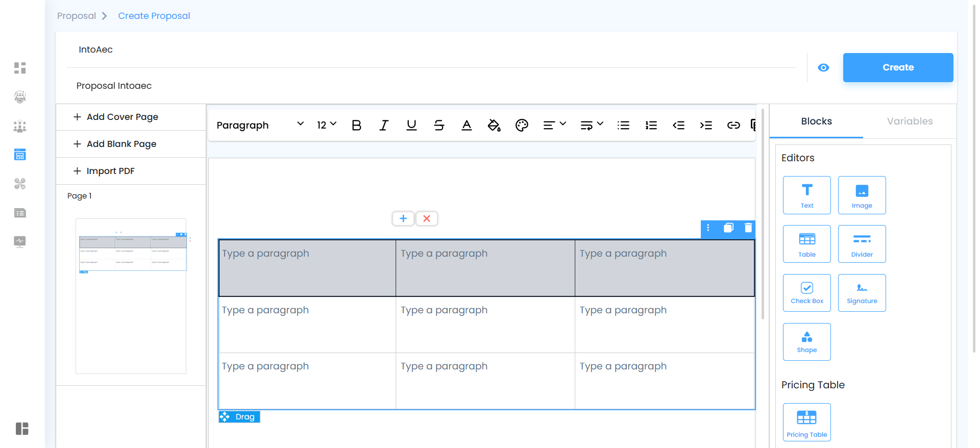Apply italic formatting

pyautogui.click(x=384, y=126)
